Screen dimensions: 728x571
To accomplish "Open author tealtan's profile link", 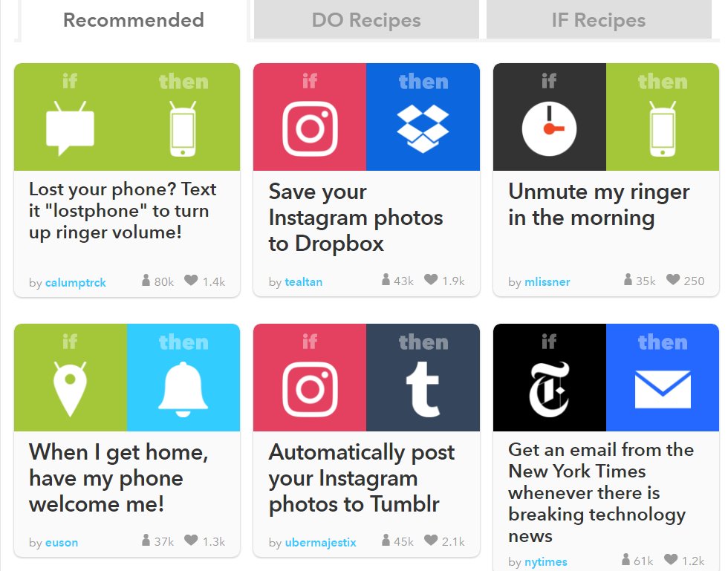I will coord(304,281).
